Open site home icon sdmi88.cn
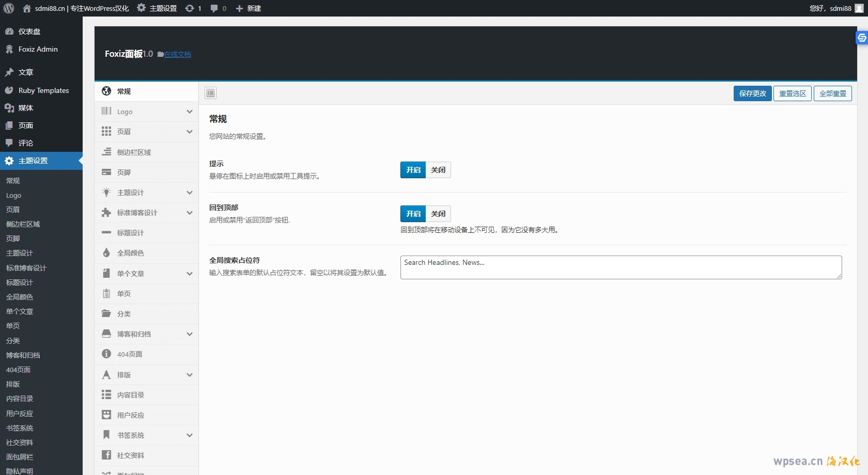 point(27,8)
